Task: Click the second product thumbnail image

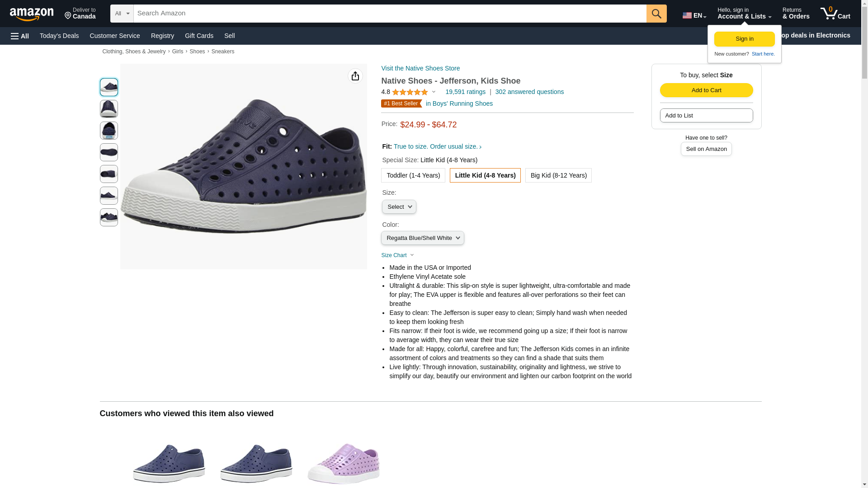Action: point(108,109)
